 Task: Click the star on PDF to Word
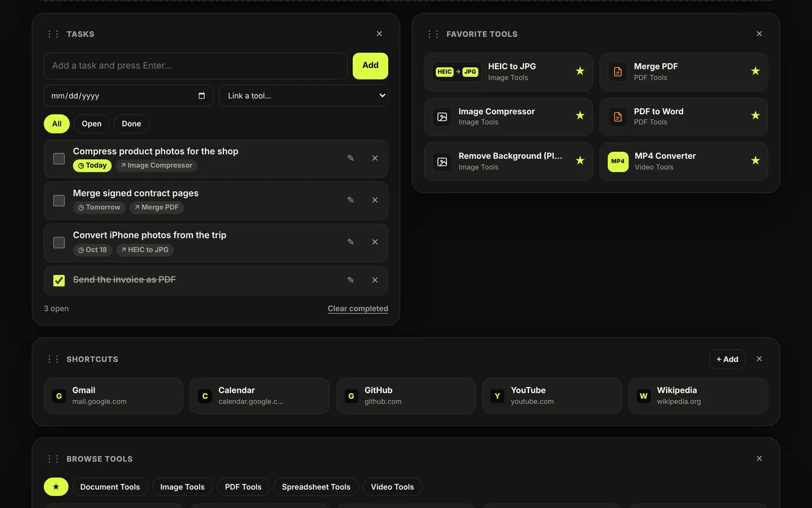coord(755,116)
